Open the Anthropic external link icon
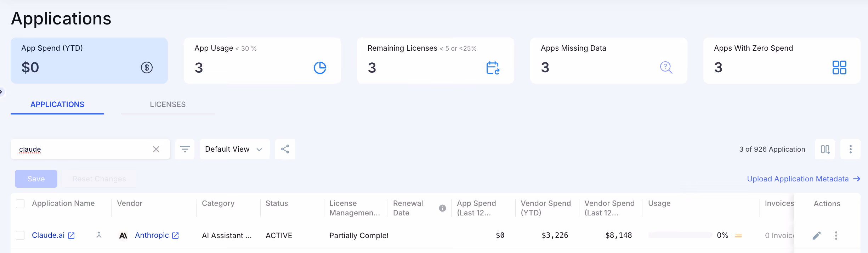 tap(175, 236)
